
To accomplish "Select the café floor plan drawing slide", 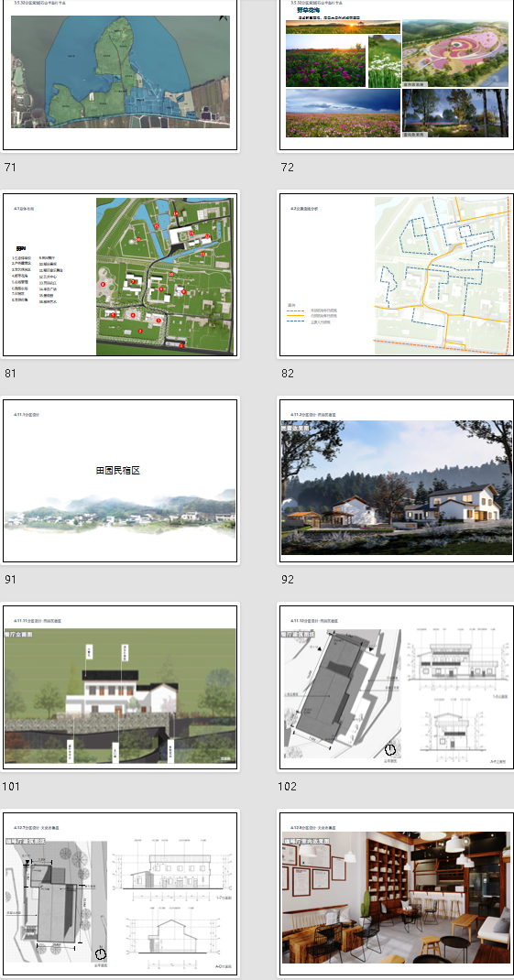I will coord(120,896).
